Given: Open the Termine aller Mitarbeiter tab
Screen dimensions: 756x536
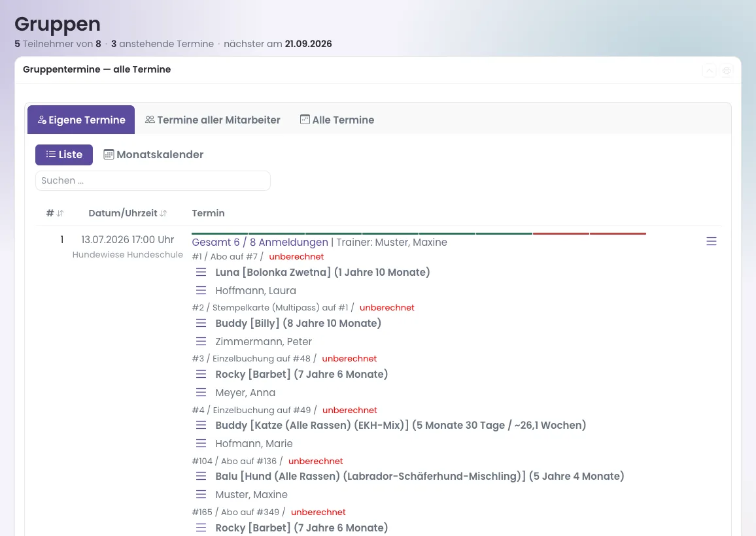Looking at the screenshot, I should coord(213,120).
